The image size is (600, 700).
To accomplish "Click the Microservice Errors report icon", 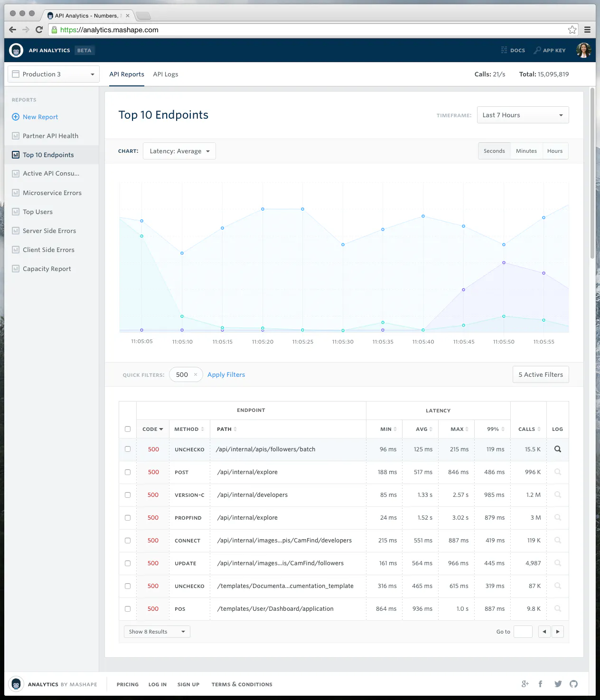I will [x=16, y=193].
